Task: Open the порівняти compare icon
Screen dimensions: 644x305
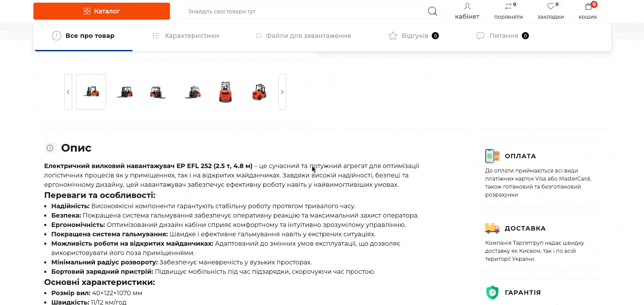Action: coord(508,6)
